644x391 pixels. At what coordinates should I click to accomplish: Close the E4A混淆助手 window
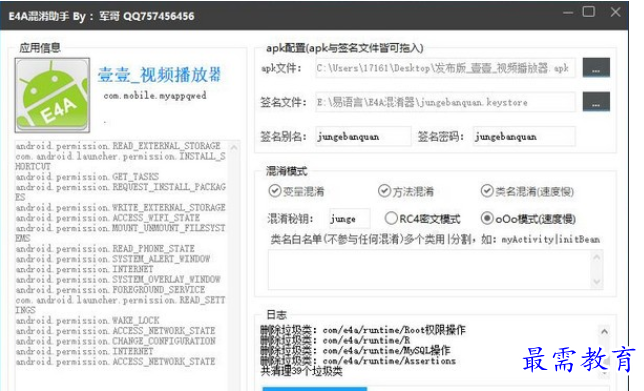pyautogui.click(x=615, y=12)
